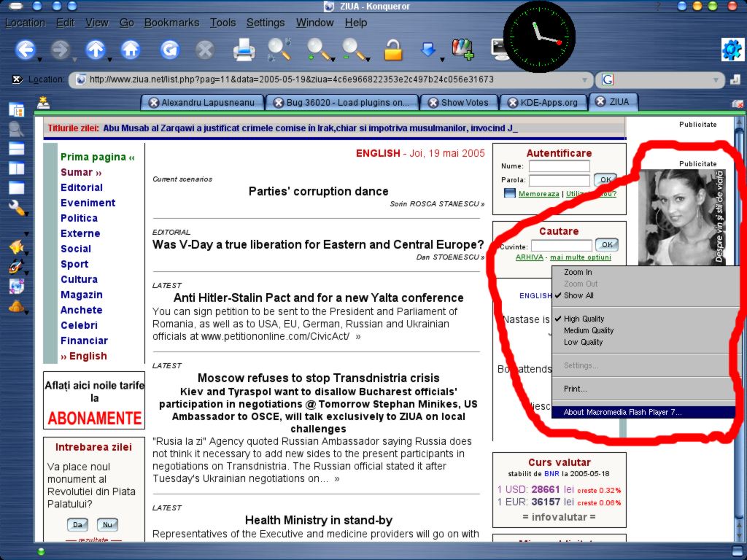Go back with the Back arrow
This screenshot has width=747, height=560.
25,50
